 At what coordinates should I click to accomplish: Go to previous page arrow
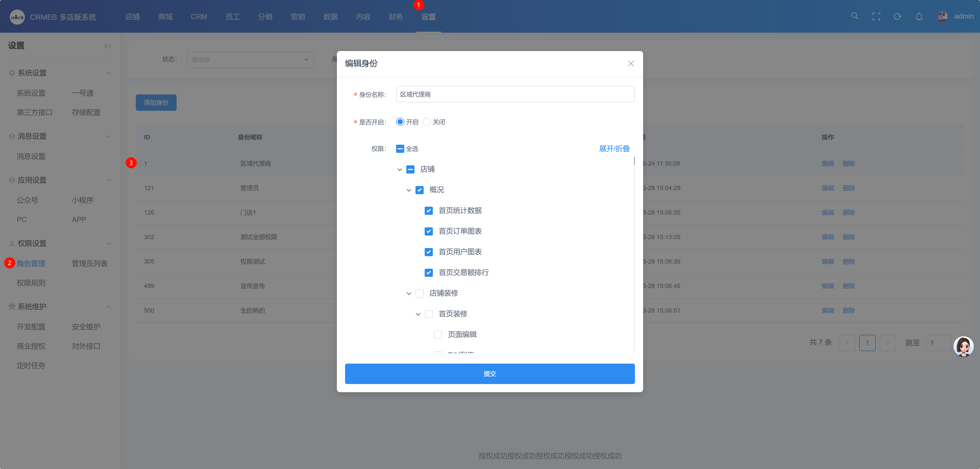tap(847, 343)
